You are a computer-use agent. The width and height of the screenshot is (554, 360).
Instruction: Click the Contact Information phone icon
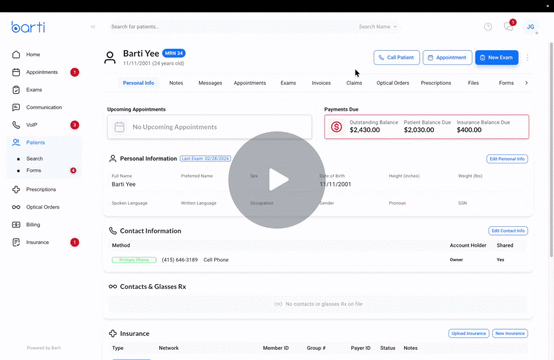click(x=113, y=231)
